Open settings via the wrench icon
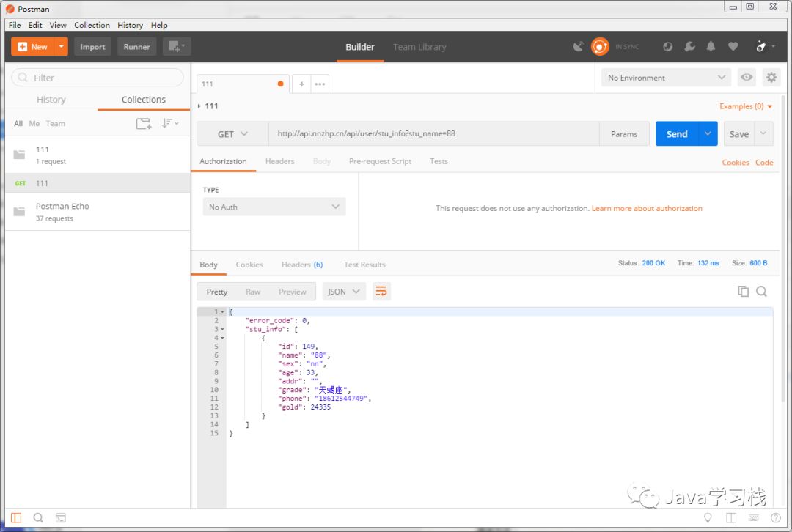This screenshot has width=792, height=532. pos(689,47)
